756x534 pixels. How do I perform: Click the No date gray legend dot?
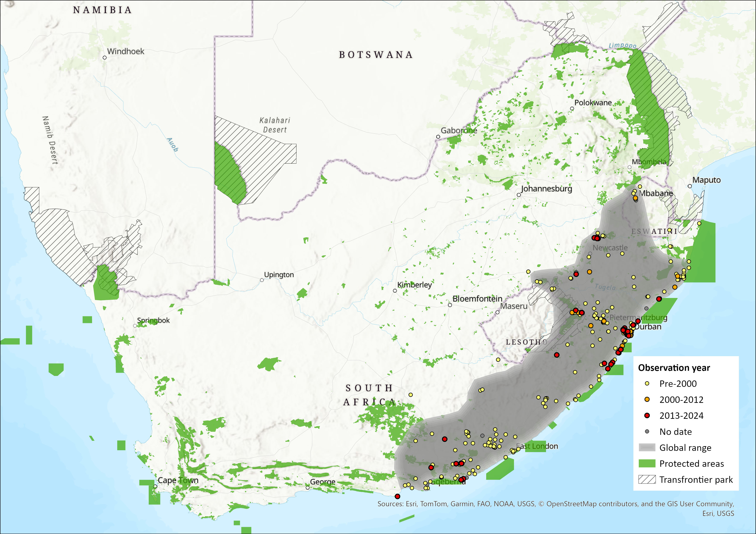[x=647, y=431]
